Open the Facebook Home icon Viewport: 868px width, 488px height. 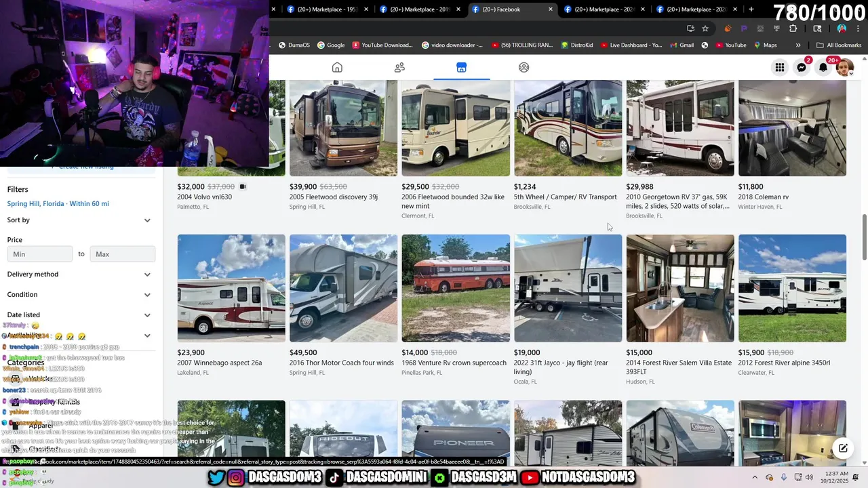(x=337, y=67)
